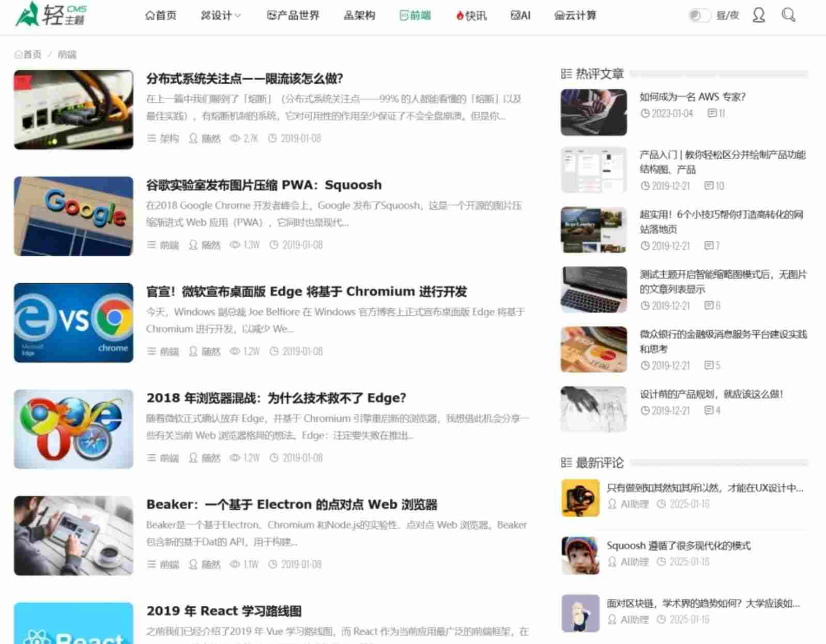This screenshot has height=644, width=826.
Task: Click the eye icon under Squoosh article
Action: [235, 245]
